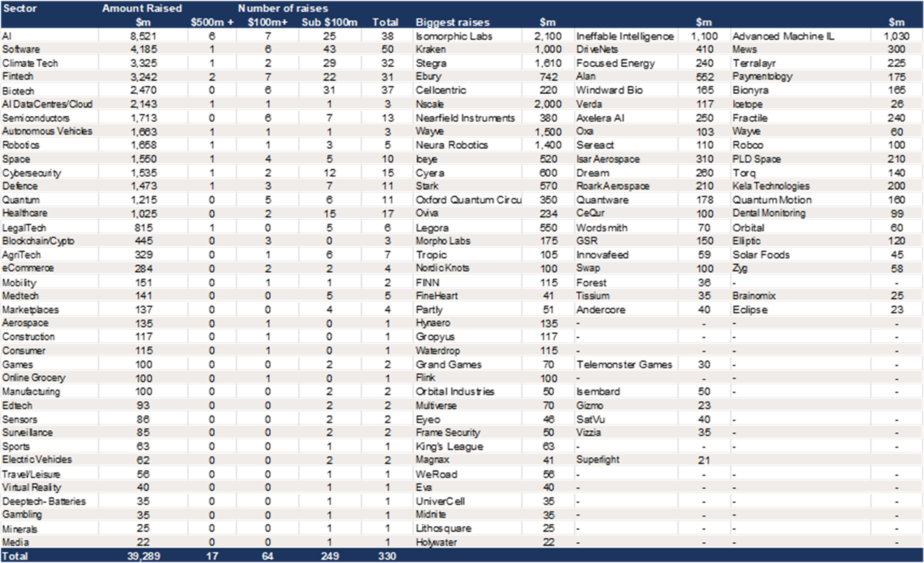Viewport: 924px width, 563px height.
Task: Select the 'AgriTech' sector cell
Action: point(21,255)
